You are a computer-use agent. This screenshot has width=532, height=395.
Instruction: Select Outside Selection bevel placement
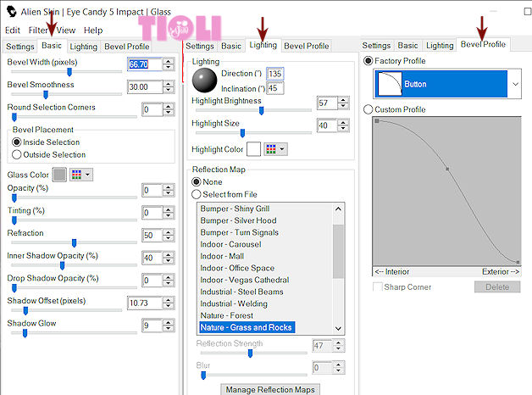16,155
